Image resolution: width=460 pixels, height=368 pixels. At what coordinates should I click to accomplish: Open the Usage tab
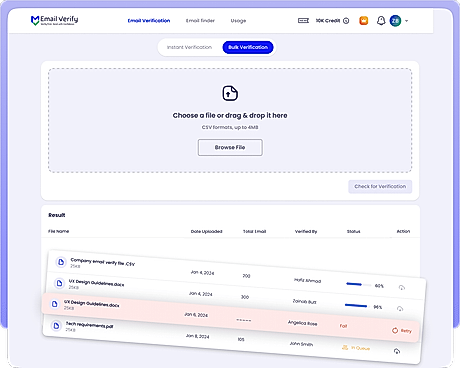pyautogui.click(x=238, y=21)
